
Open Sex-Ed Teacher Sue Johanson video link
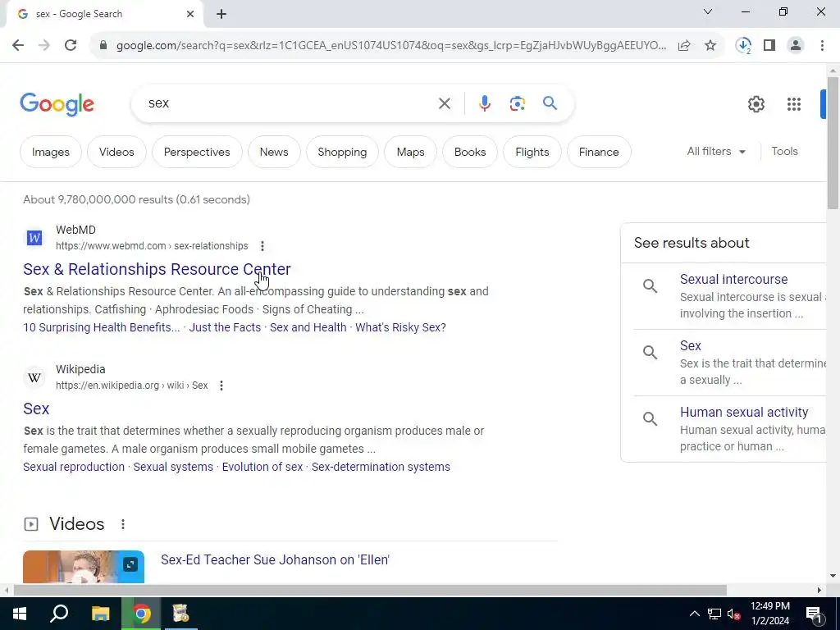click(275, 559)
